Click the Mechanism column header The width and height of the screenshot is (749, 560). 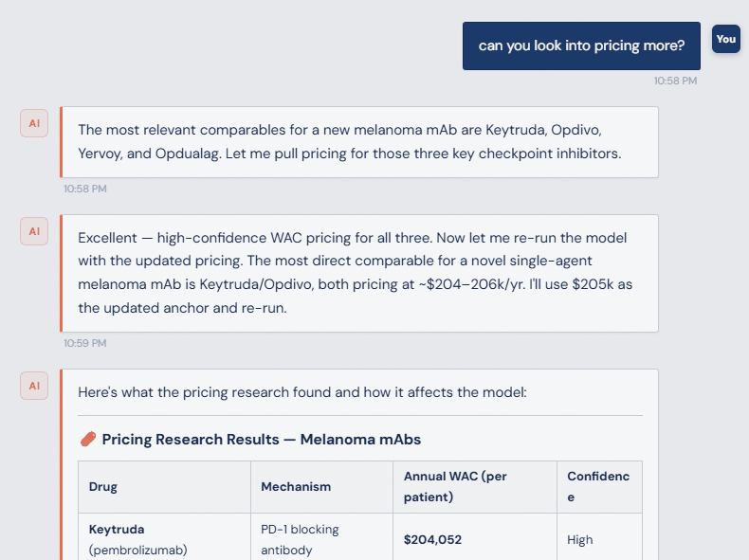[x=322, y=487]
